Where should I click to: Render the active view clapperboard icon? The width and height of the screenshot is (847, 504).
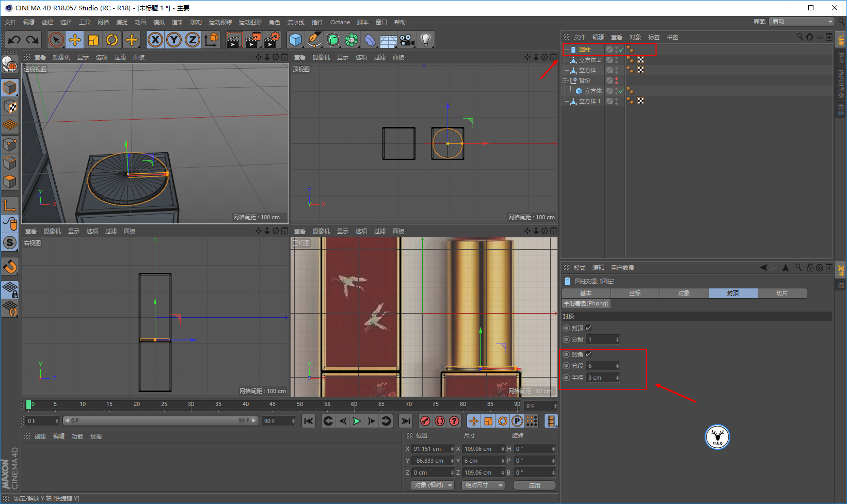pyautogui.click(x=234, y=40)
